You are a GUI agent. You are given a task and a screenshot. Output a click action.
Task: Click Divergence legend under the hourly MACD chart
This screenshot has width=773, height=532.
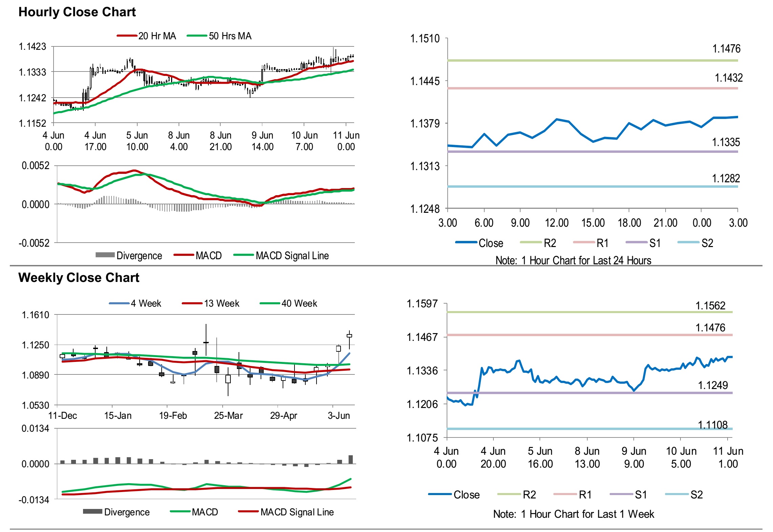139,255
